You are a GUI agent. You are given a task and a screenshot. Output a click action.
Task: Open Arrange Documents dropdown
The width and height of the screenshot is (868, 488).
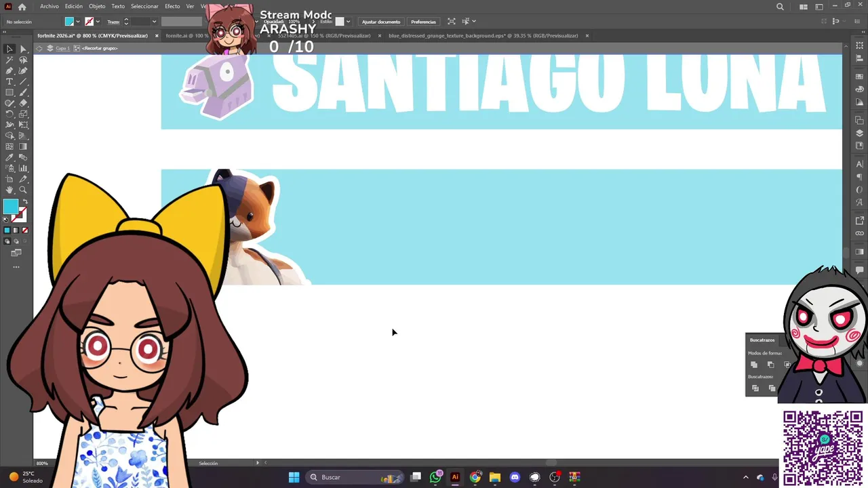click(803, 7)
